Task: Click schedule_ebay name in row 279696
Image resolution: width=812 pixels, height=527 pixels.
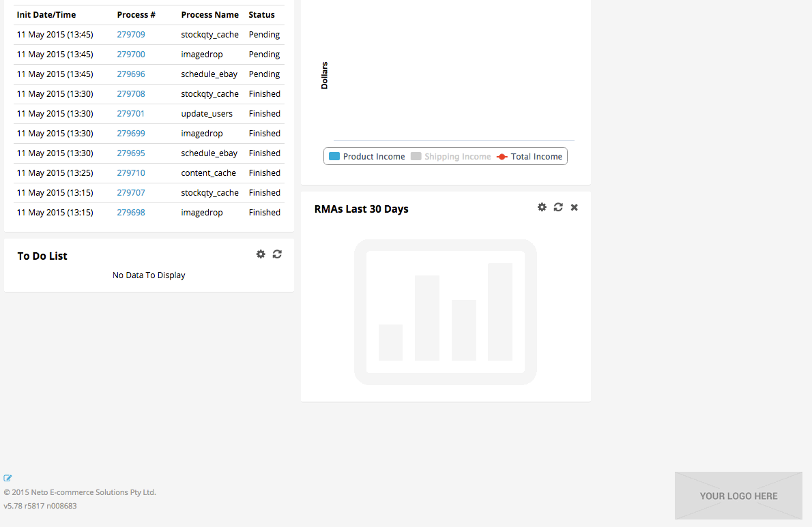Action: tap(209, 74)
